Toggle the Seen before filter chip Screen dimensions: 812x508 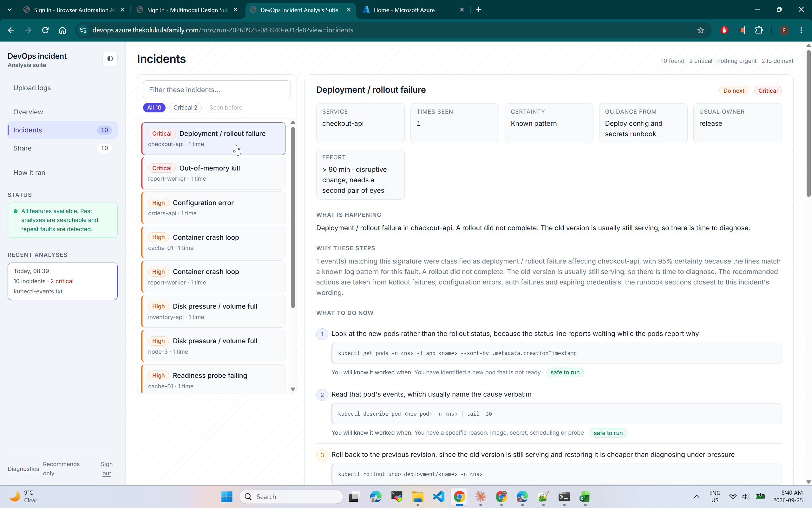[226, 108]
